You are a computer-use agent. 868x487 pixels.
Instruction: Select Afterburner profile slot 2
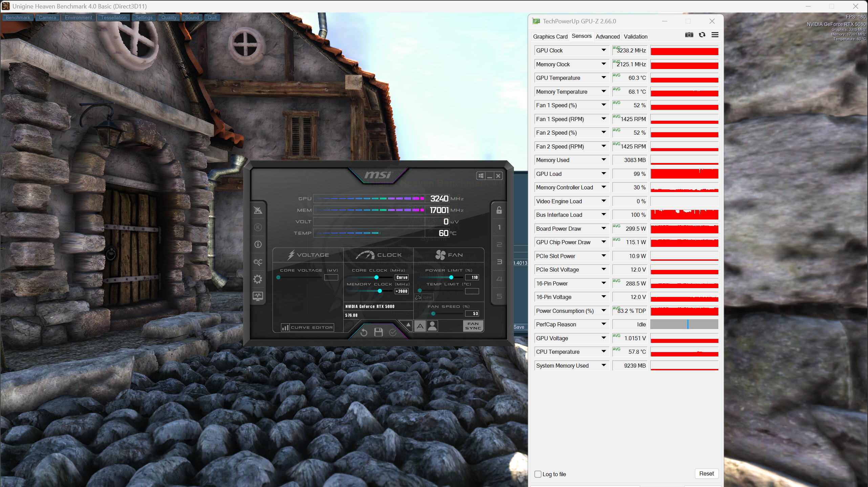[499, 245]
